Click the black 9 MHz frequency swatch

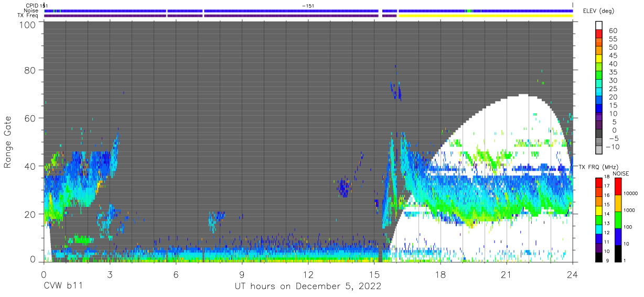point(598,257)
